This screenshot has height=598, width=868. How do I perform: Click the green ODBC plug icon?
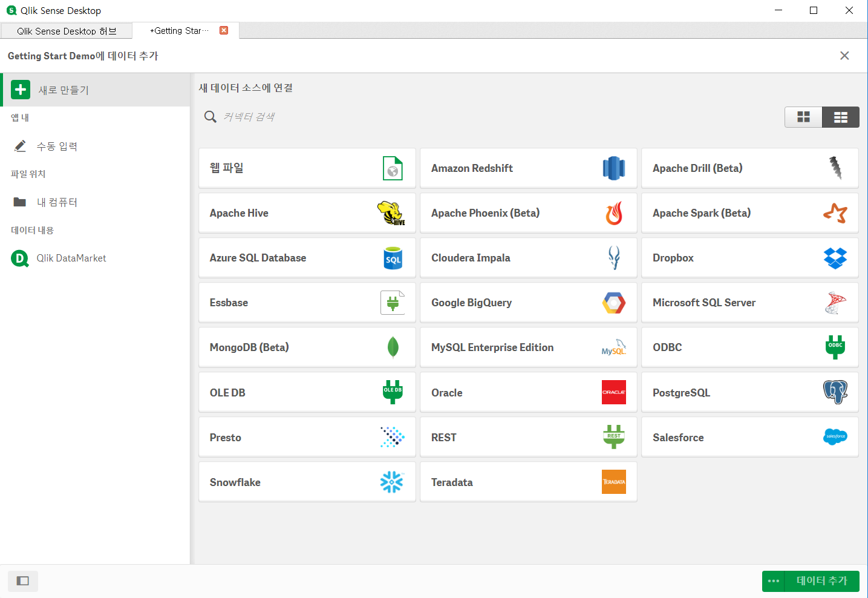tap(835, 347)
